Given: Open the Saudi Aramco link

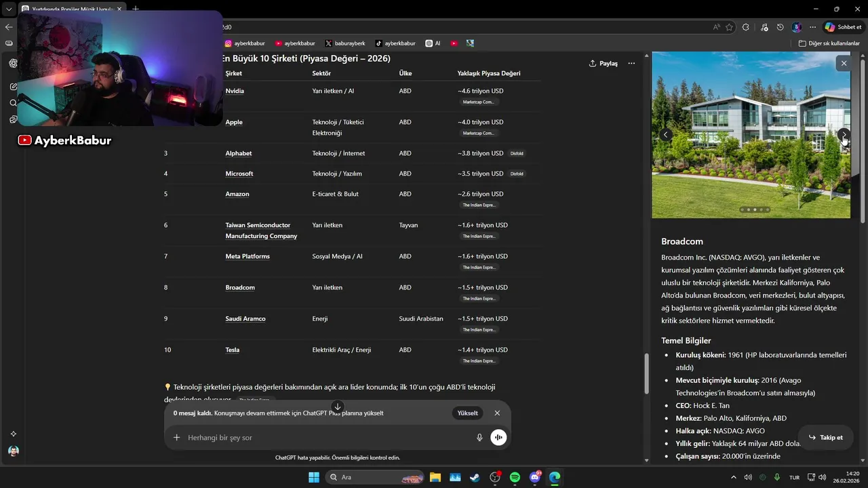Looking at the screenshot, I should (245, 319).
